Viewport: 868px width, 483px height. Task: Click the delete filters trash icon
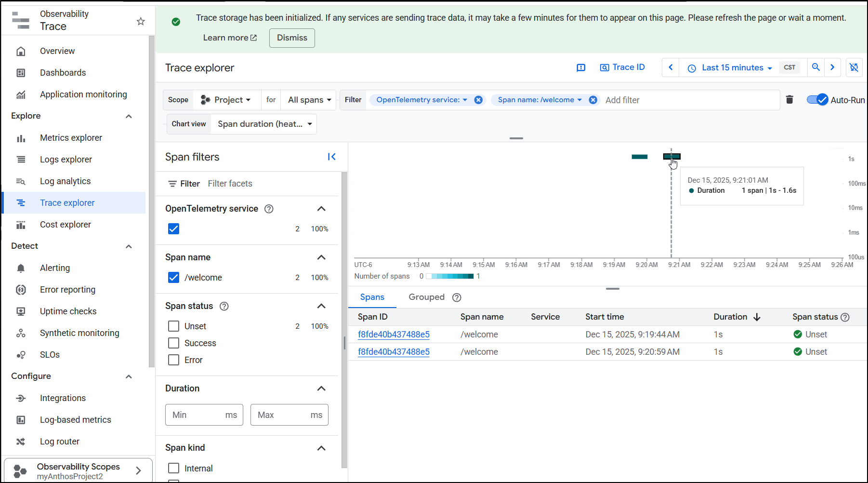789,100
